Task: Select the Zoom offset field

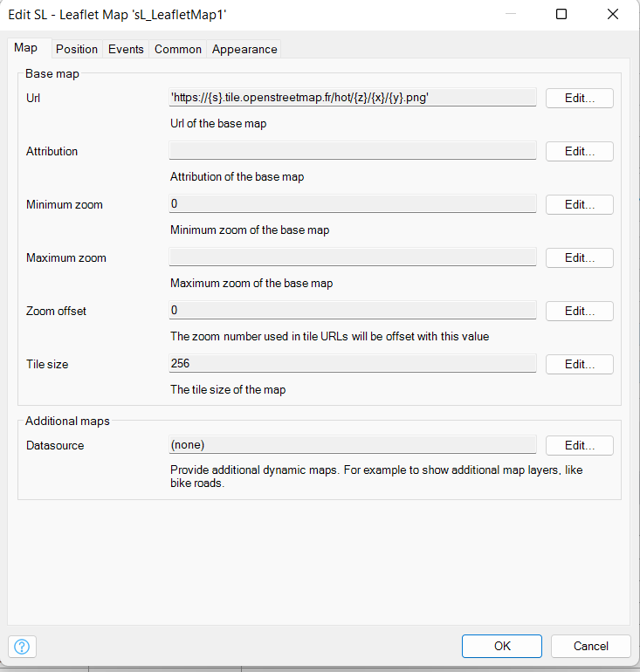Action: point(353,310)
